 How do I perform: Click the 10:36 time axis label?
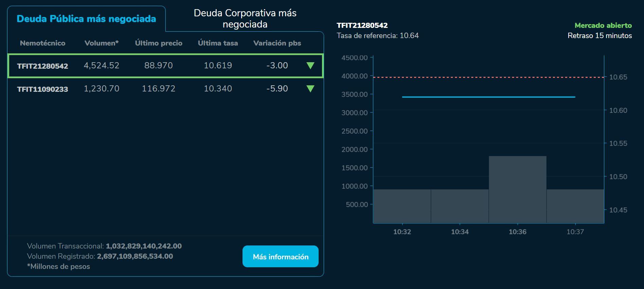(517, 232)
